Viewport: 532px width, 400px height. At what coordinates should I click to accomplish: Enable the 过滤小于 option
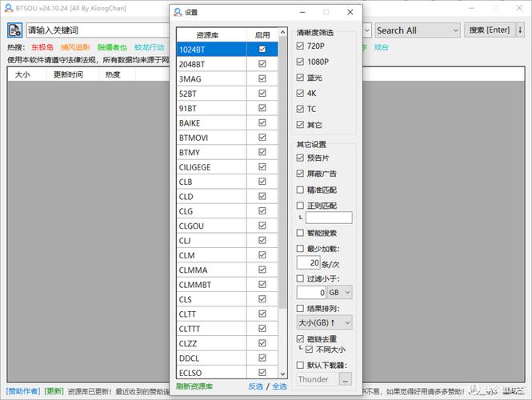(300, 278)
